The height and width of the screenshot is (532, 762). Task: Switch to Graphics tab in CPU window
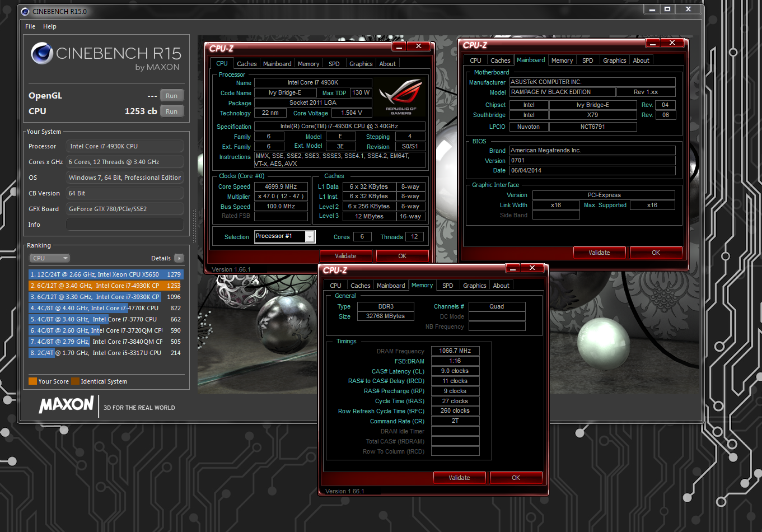pos(361,64)
